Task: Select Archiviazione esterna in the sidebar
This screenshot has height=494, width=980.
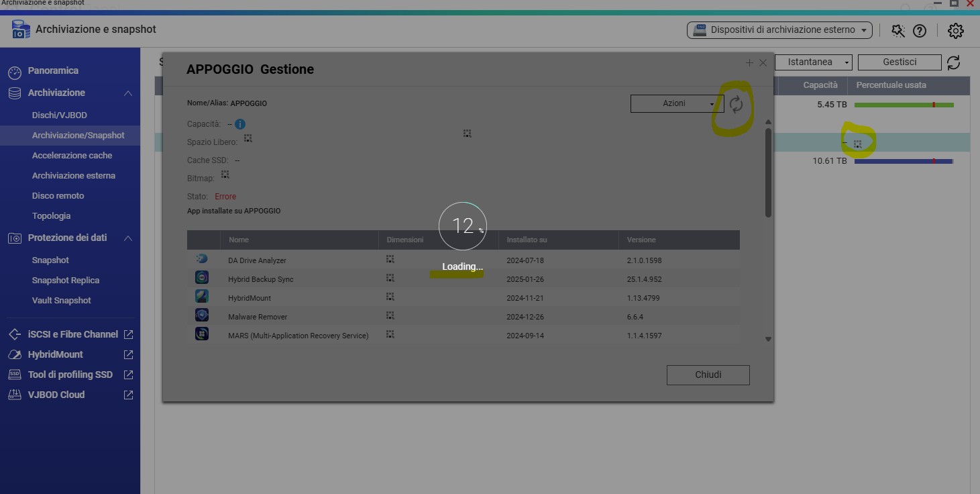Action: coord(74,176)
